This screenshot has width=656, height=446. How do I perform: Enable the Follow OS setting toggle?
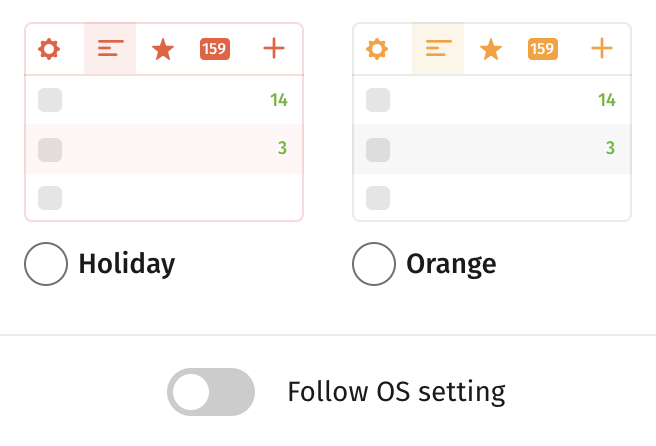click(211, 392)
